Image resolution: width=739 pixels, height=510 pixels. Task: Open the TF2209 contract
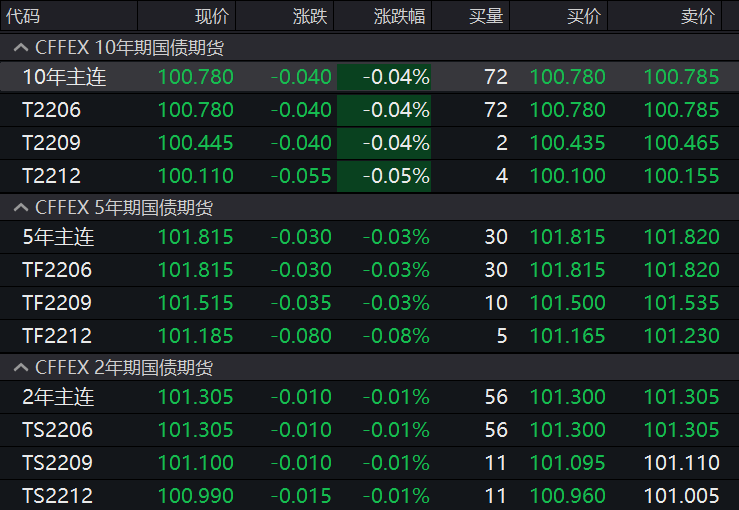[57, 303]
